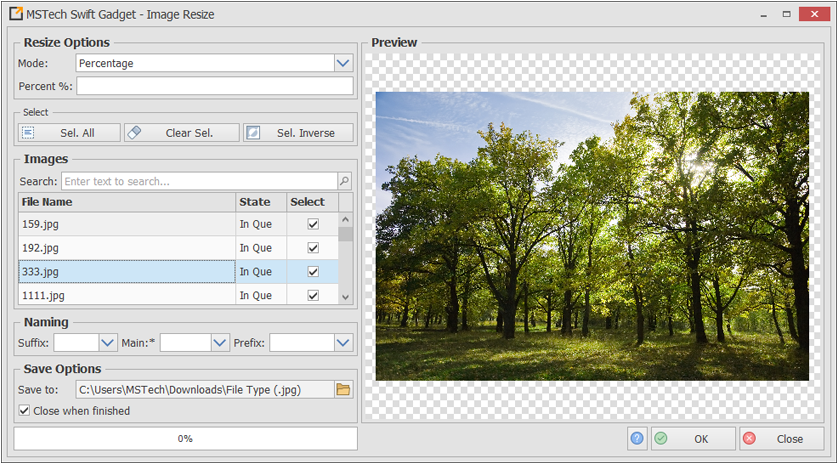The width and height of the screenshot is (837, 463).
Task: Sort by the File Name column header
Action: click(x=127, y=202)
